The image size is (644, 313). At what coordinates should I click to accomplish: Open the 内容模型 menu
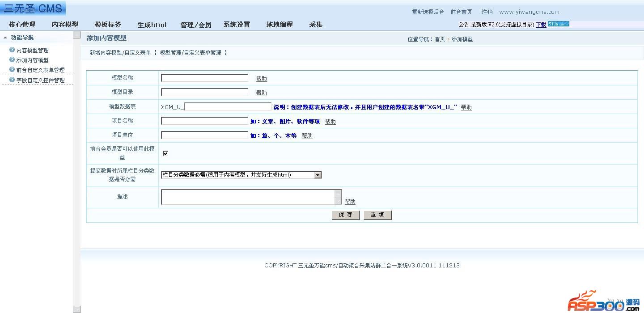65,25
